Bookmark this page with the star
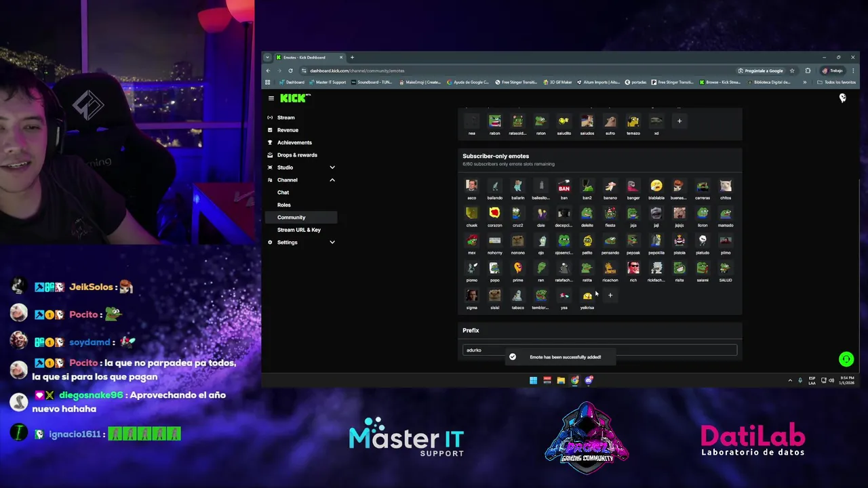This screenshot has height=488, width=868. (x=791, y=70)
